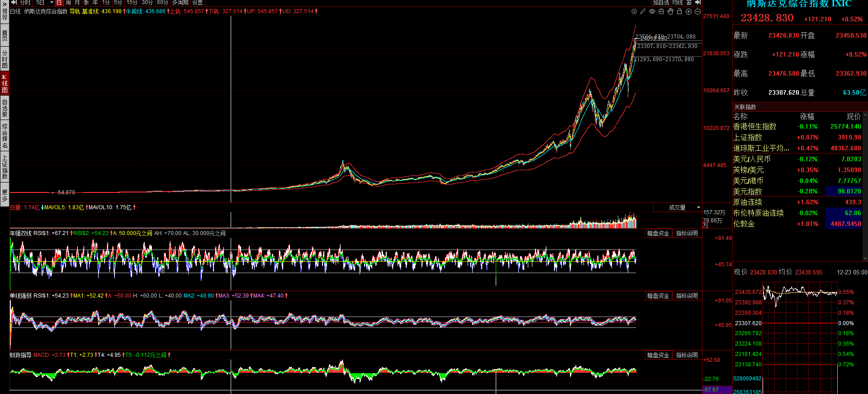Click 暗盘资金 in 财政指导 panel
The height and width of the screenshot is (394, 868).
click(658, 355)
